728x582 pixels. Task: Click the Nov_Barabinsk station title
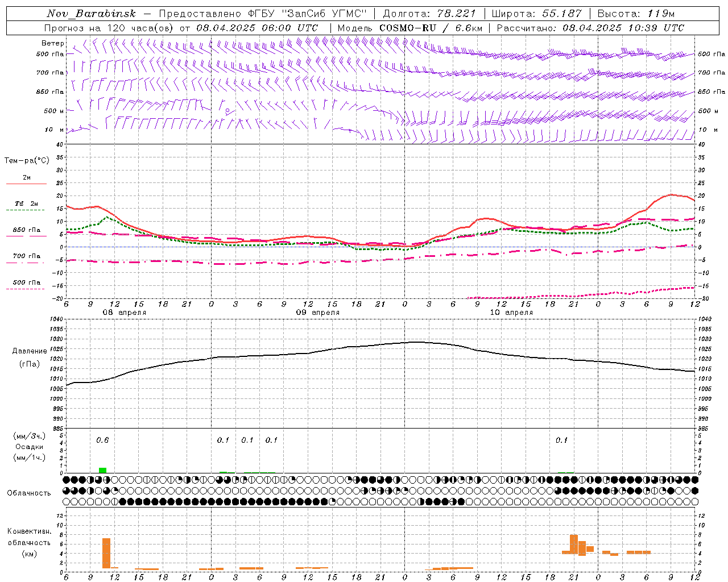[x=91, y=14]
